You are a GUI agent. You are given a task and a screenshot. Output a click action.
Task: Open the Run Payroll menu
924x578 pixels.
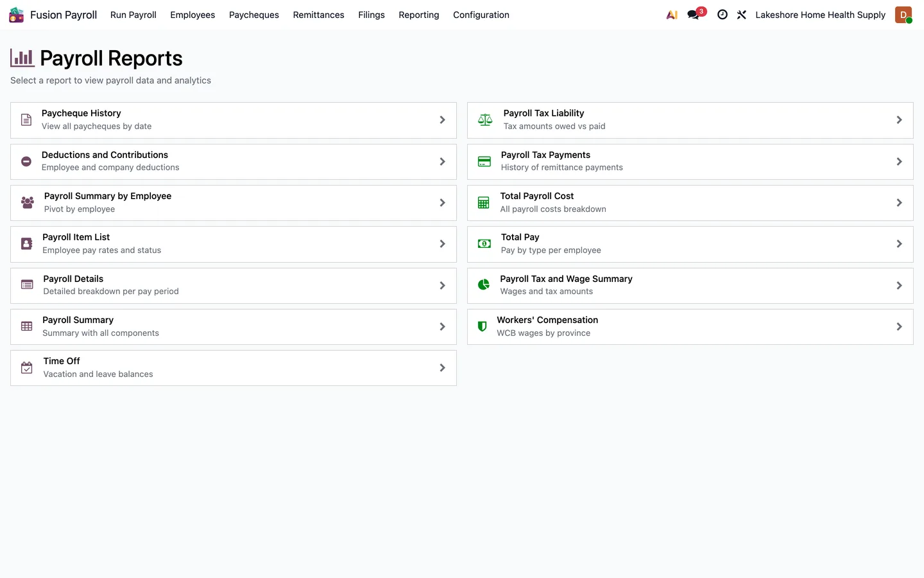click(x=133, y=15)
